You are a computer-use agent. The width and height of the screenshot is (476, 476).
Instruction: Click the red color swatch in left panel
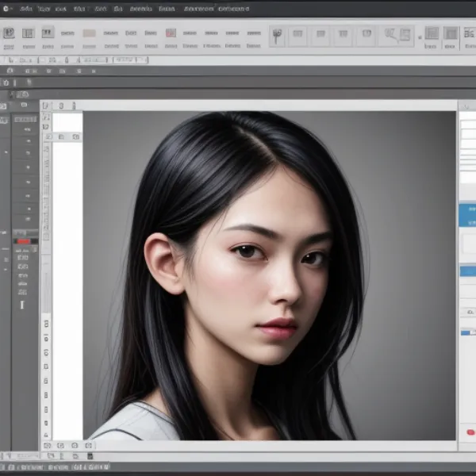pos(23,241)
